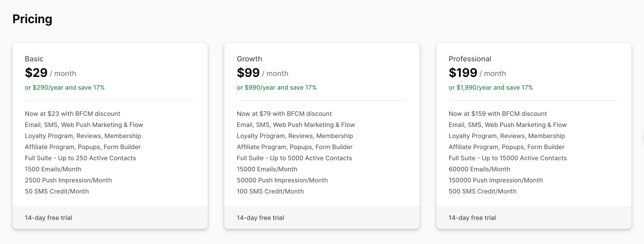644x244 pixels.
Task: Click the $290/year savings offer
Action: tap(65, 87)
